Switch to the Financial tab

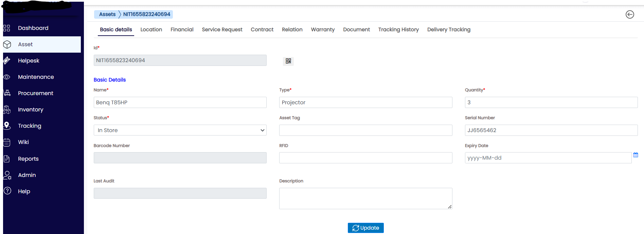point(182,30)
